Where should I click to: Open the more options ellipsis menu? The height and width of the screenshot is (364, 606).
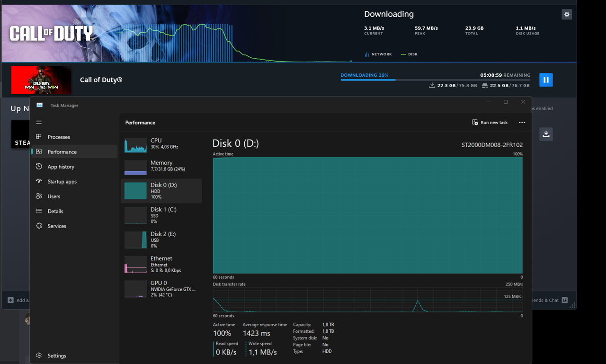click(x=522, y=122)
